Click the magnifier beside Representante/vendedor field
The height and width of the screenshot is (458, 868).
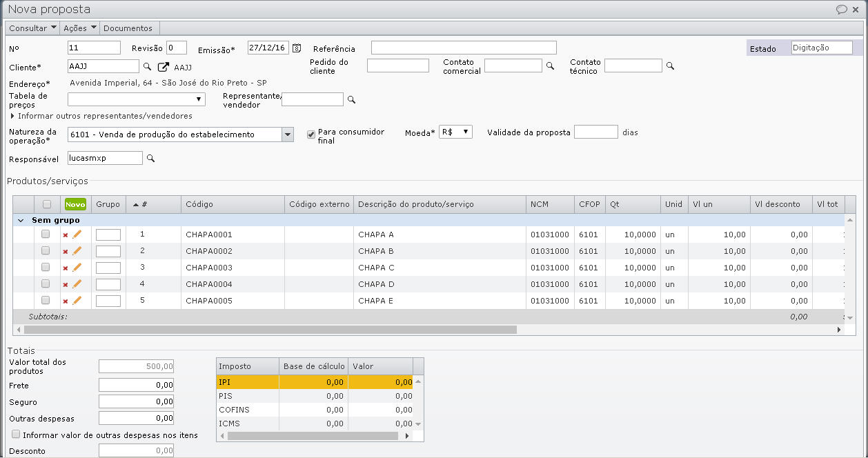click(351, 100)
